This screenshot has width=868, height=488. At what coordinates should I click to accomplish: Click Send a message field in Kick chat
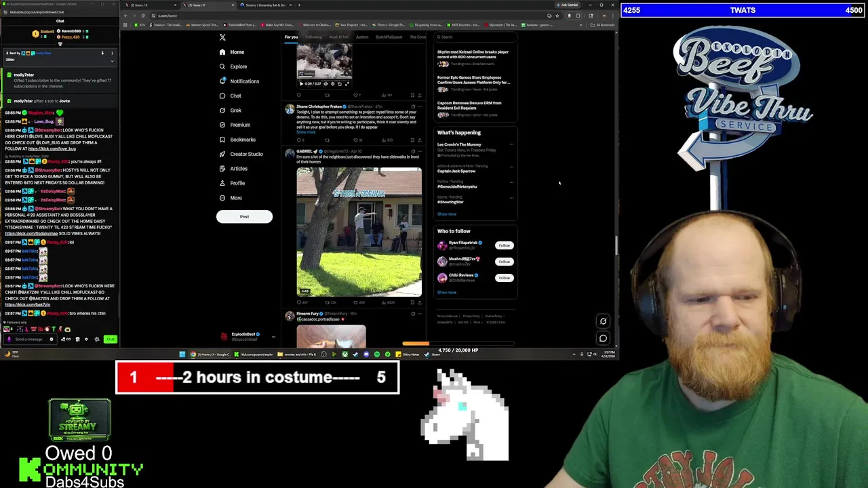click(31, 340)
